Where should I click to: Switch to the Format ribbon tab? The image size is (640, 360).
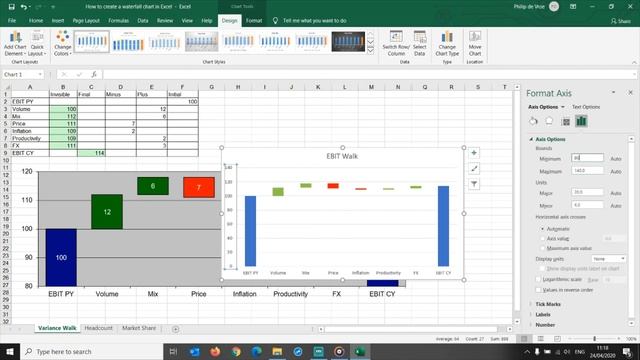(x=254, y=20)
